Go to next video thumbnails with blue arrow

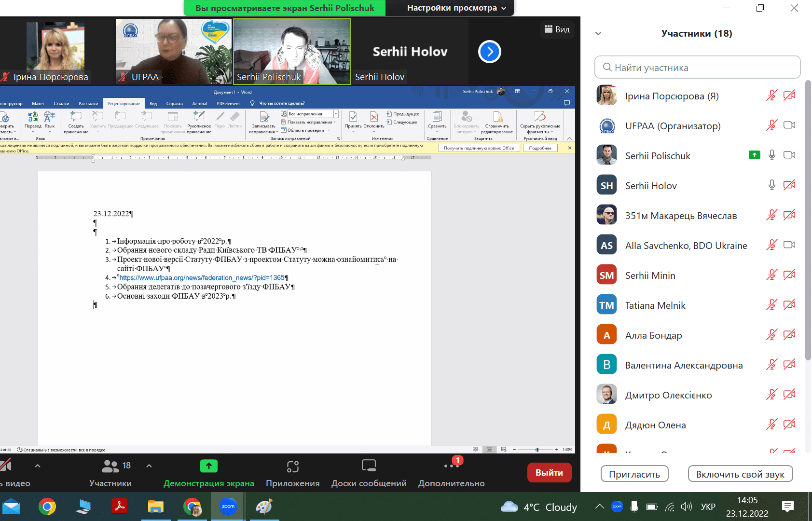[x=490, y=52]
